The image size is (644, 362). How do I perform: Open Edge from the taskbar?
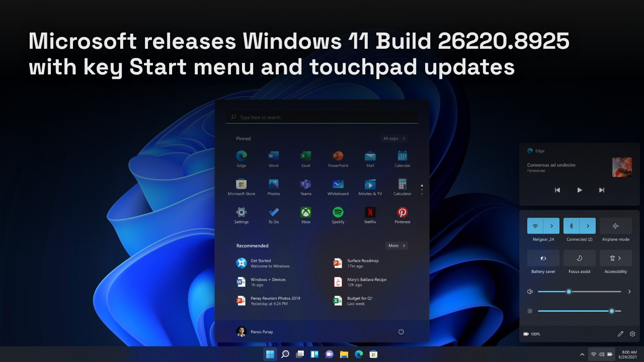359,354
